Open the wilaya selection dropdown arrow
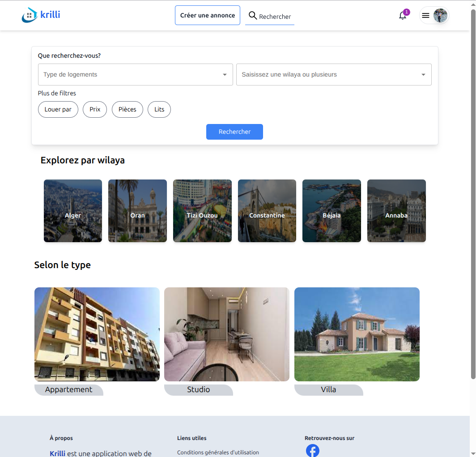476x457 pixels. [x=423, y=75]
